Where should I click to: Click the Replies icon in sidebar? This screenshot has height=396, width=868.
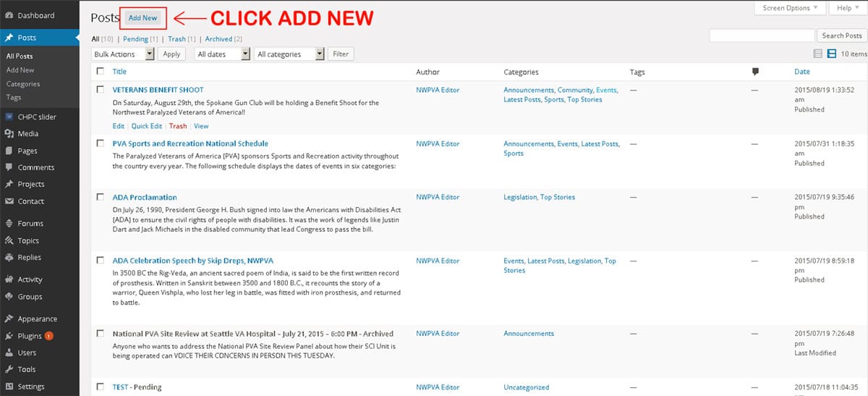pyautogui.click(x=9, y=257)
